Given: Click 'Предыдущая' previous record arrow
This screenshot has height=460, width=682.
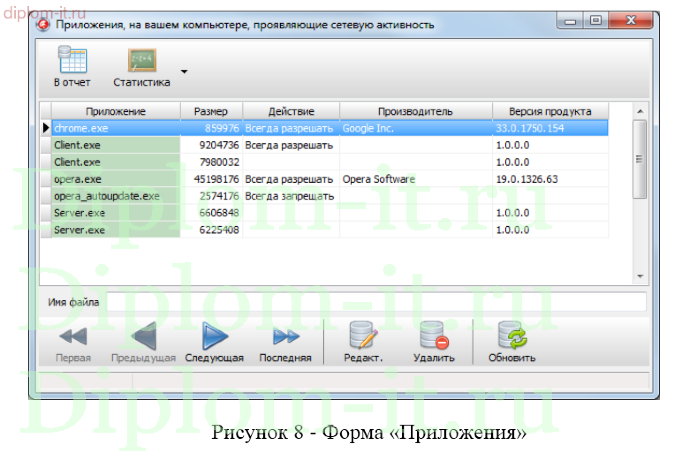Looking at the screenshot, I should coord(143,337).
